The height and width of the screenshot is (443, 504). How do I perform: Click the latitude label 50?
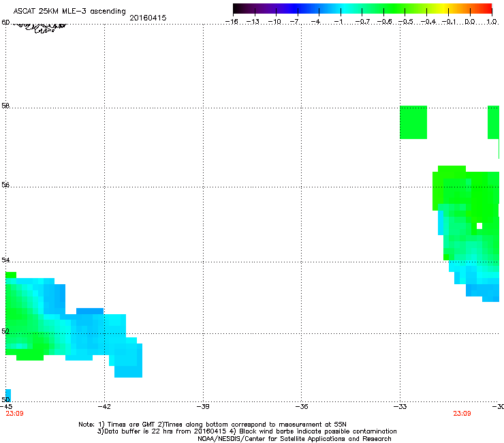coord(5,399)
